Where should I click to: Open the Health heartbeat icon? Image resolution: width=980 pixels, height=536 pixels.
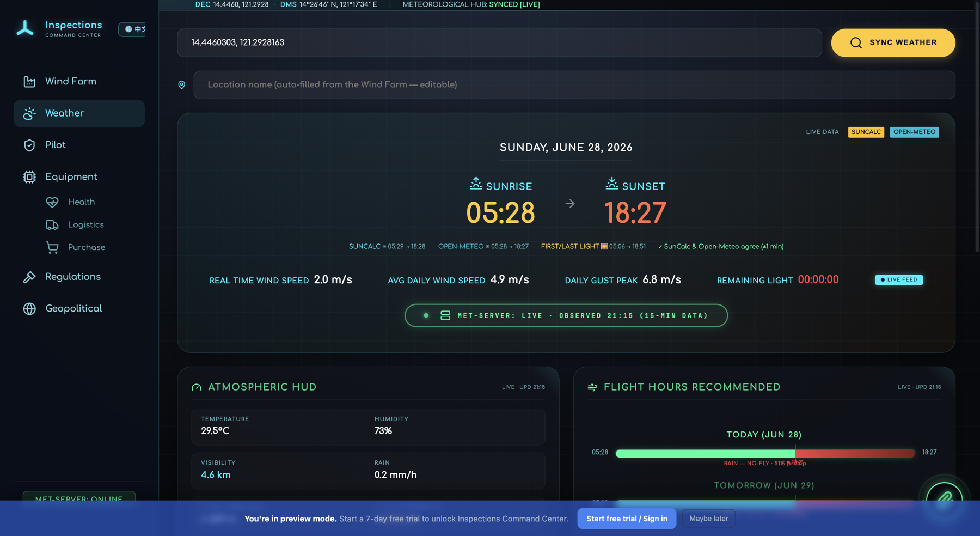[x=52, y=202]
